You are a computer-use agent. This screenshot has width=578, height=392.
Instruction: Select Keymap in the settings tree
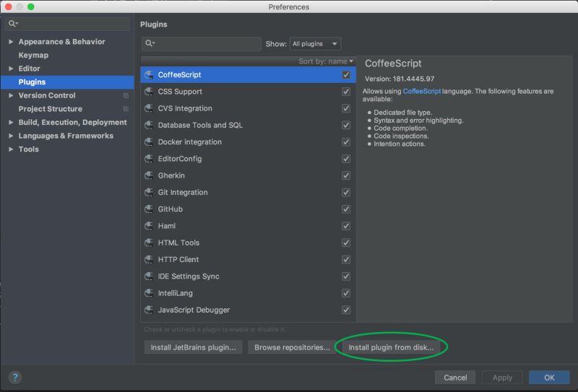33,56
